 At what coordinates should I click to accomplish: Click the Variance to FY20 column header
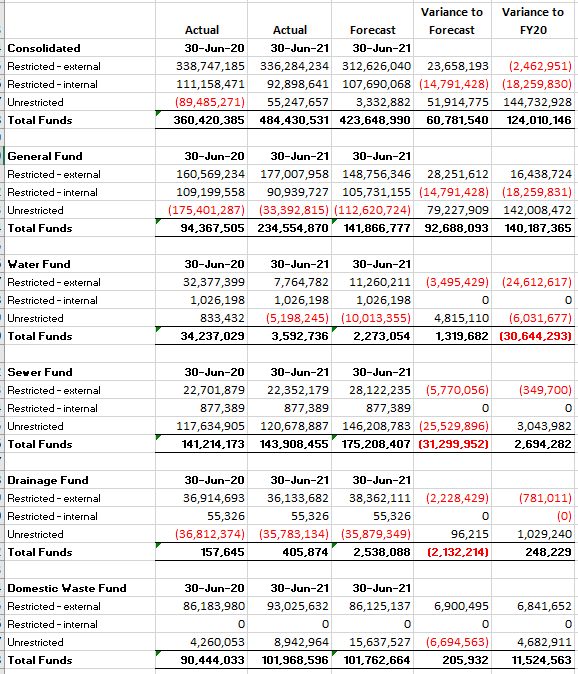click(533, 21)
